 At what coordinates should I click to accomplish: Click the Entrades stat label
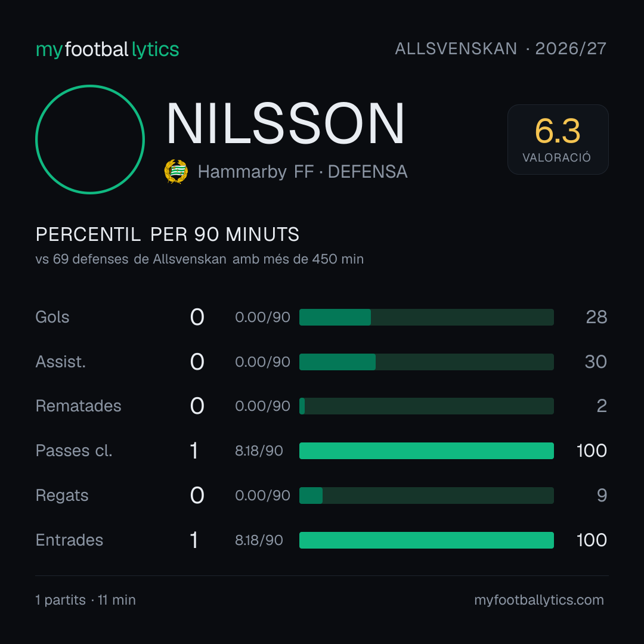(69, 540)
